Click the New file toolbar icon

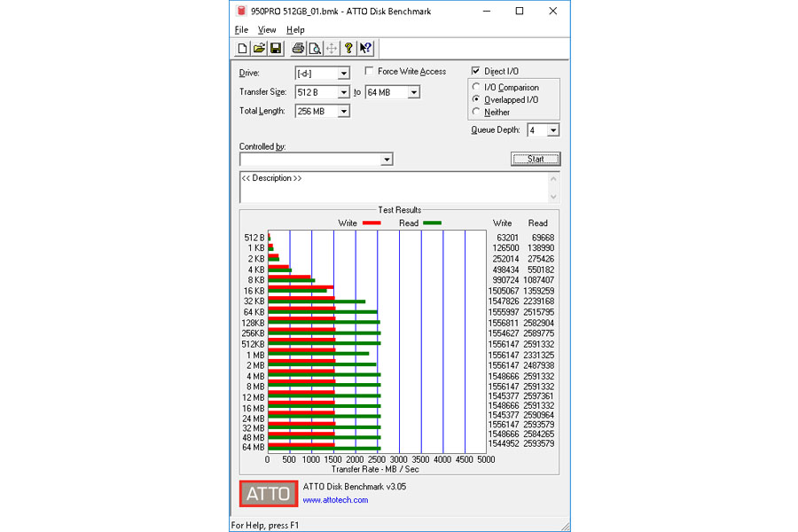click(242, 49)
